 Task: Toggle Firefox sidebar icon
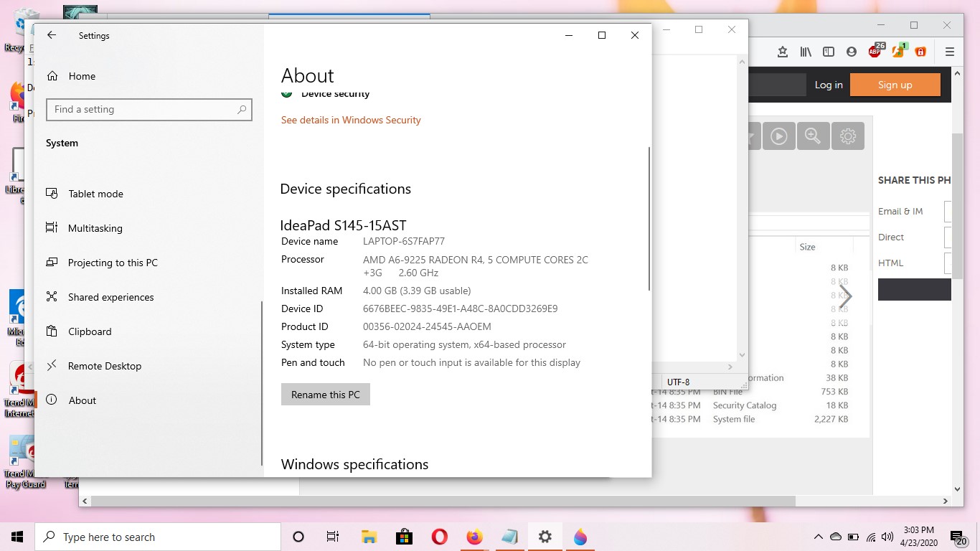pyautogui.click(x=829, y=52)
